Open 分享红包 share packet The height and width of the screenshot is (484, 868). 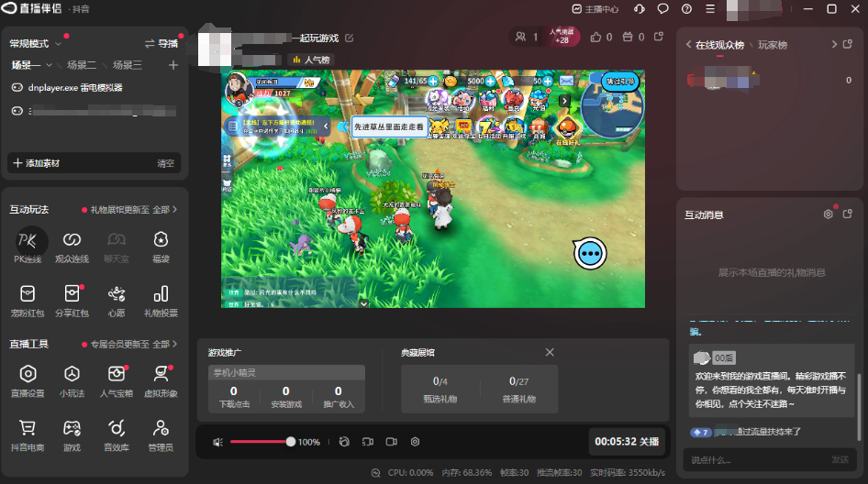coord(72,301)
